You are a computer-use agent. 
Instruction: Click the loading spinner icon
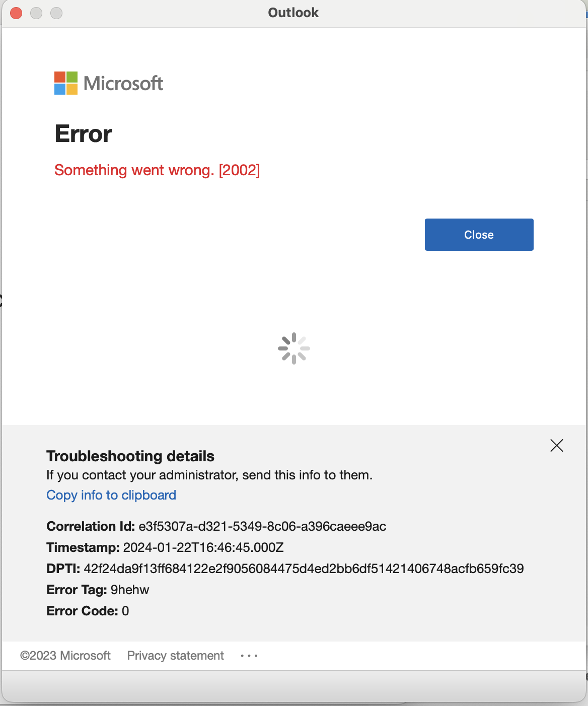(294, 348)
